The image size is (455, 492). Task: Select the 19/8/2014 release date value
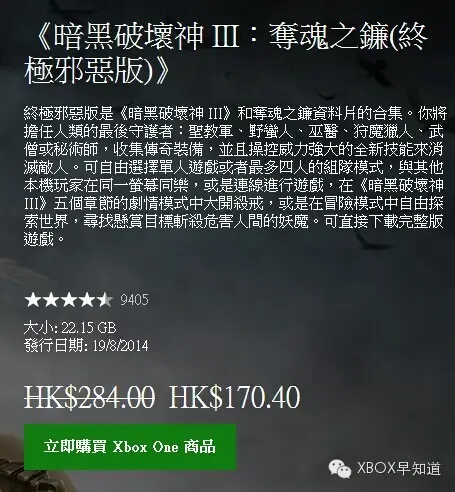point(120,346)
